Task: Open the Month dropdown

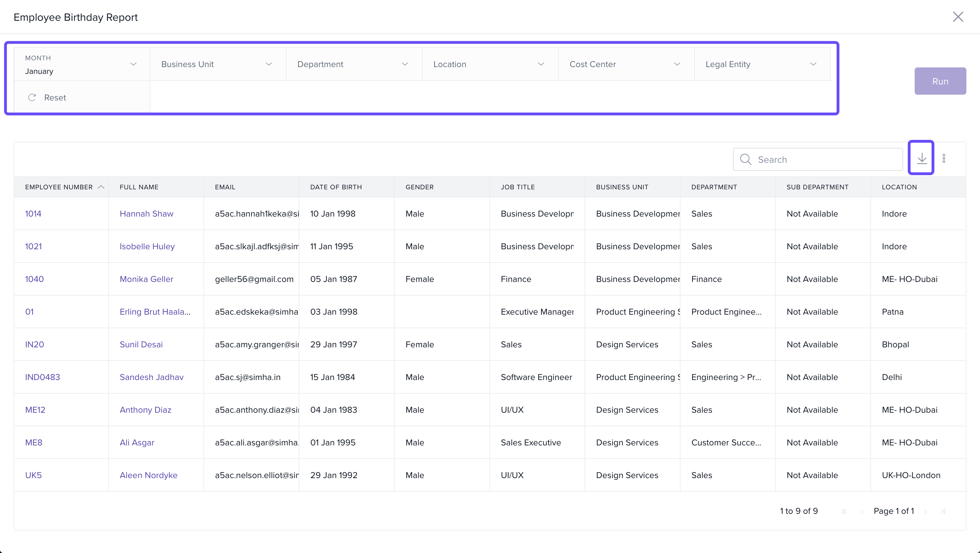Action: click(x=81, y=64)
